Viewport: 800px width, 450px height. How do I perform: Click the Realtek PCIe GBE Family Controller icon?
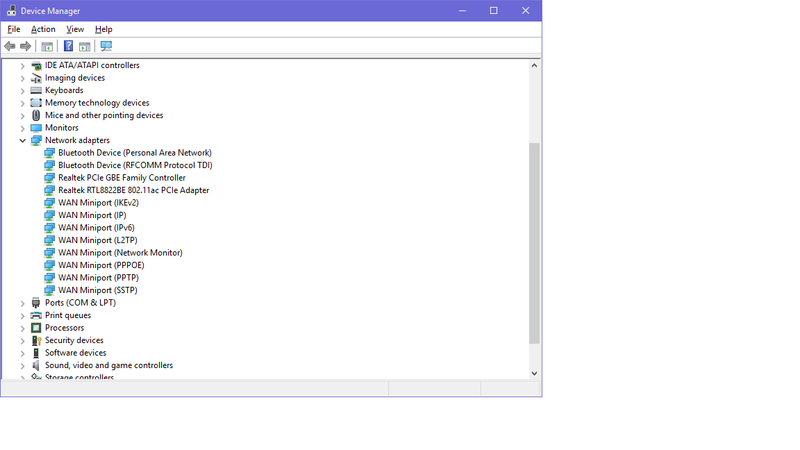pyautogui.click(x=49, y=178)
